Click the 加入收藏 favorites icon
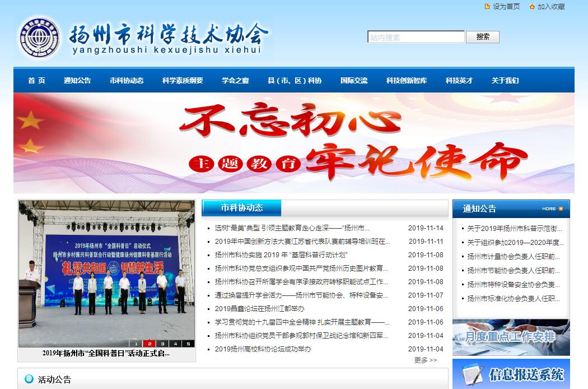Viewport: 588px width, 389px height. point(532,7)
